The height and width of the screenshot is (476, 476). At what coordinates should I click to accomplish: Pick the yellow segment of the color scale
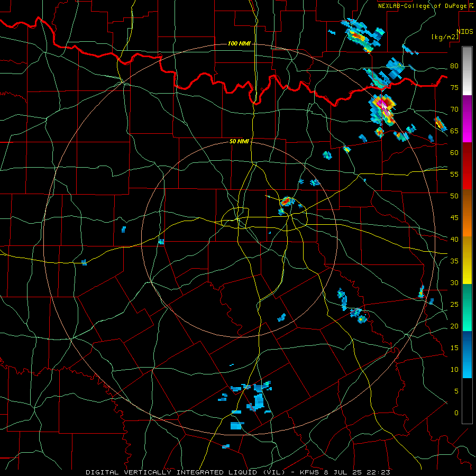[x=467, y=260]
